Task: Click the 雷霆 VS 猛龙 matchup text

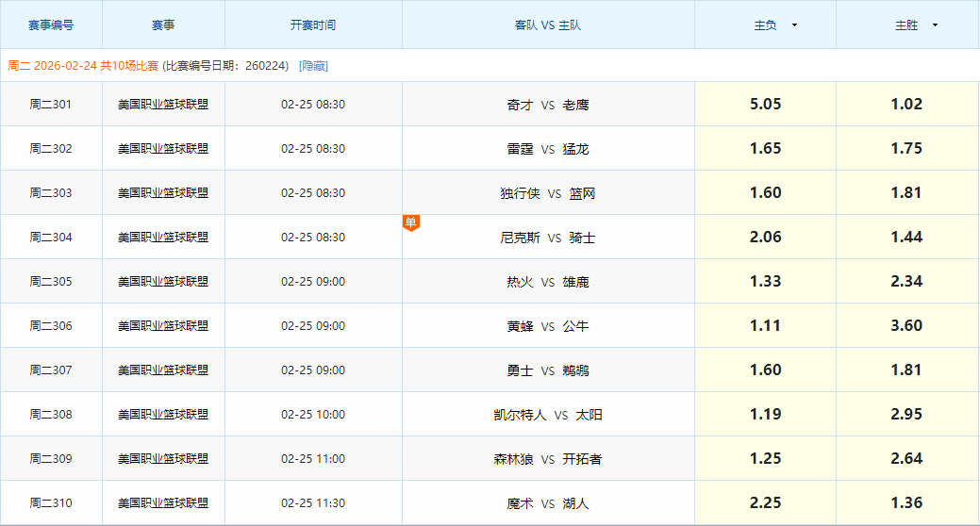Action: tap(547, 149)
